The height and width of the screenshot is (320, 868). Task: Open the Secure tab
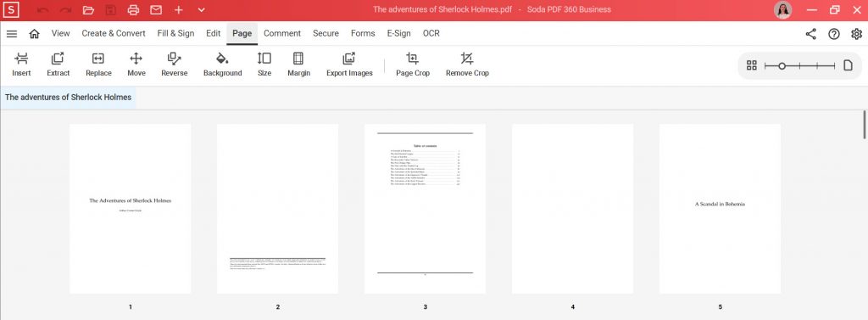pos(325,33)
